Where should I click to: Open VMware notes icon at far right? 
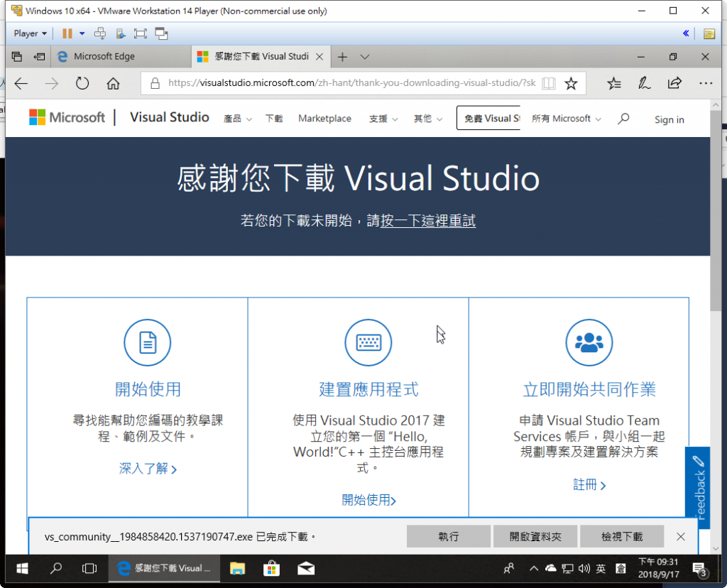(x=709, y=33)
